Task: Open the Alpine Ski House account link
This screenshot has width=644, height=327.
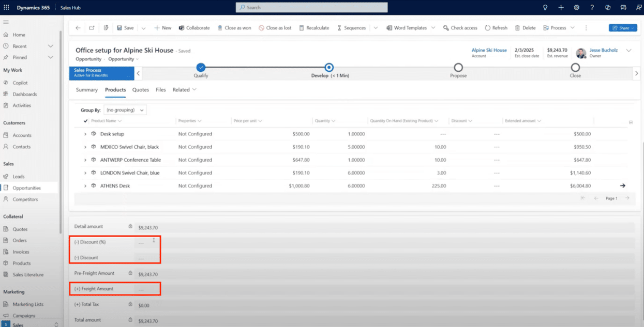Action: 489,50
